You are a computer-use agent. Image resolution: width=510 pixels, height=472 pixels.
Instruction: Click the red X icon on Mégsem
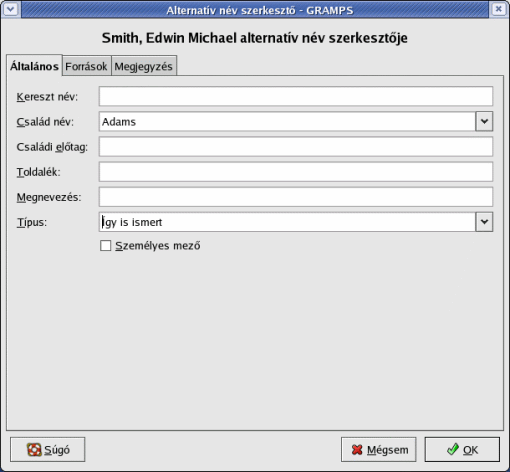coord(357,450)
